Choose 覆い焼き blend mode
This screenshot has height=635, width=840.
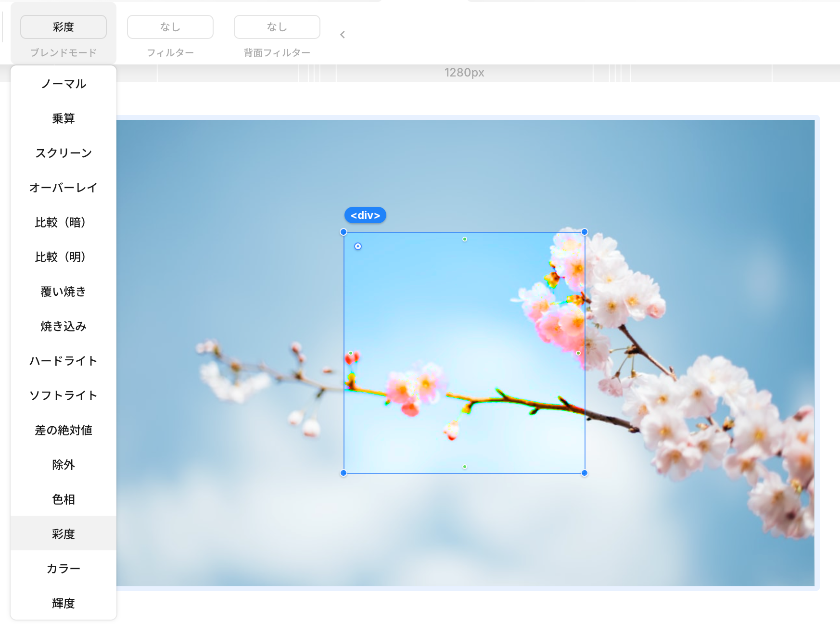[x=64, y=292]
